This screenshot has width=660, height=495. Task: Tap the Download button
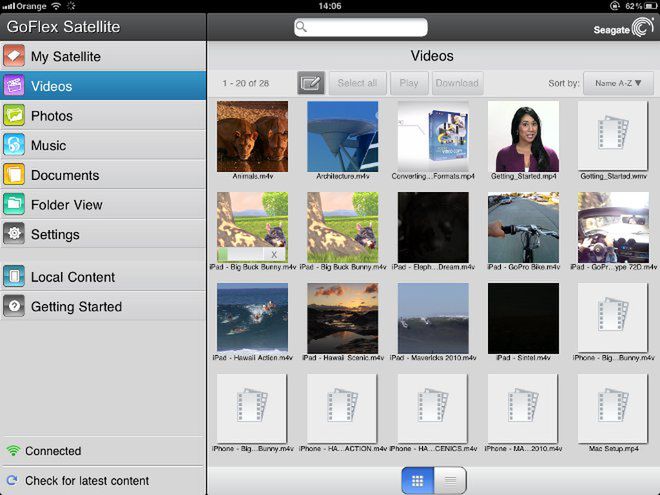(x=458, y=83)
